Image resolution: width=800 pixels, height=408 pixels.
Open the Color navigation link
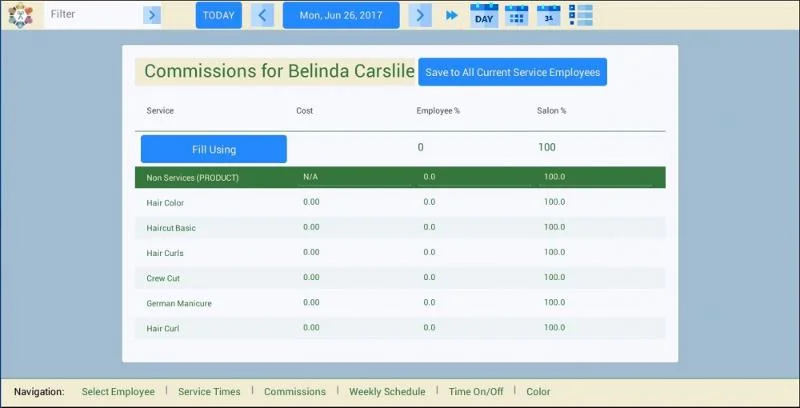point(538,392)
